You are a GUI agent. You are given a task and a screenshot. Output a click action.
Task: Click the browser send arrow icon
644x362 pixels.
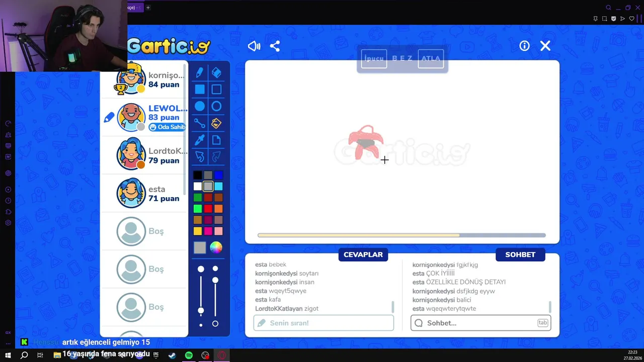[x=622, y=19]
